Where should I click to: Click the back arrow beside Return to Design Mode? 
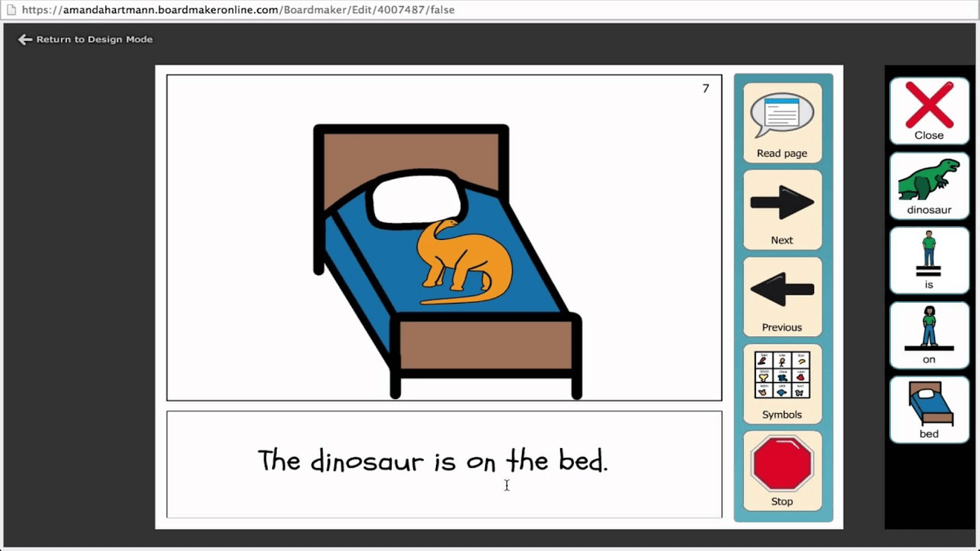coord(24,38)
